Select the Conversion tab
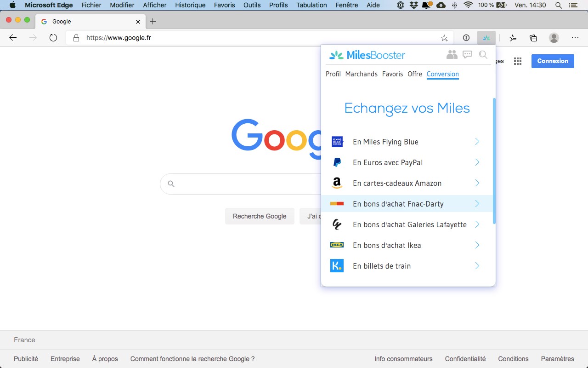Screen dimensions: 588x368 pyautogui.click(x=443, y=74)
